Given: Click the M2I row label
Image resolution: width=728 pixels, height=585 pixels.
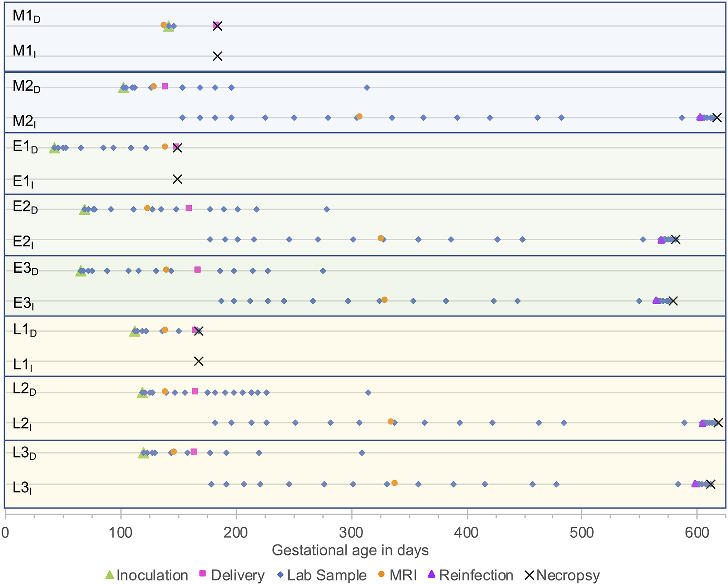Looking at the screenshot, I should 24,121.
